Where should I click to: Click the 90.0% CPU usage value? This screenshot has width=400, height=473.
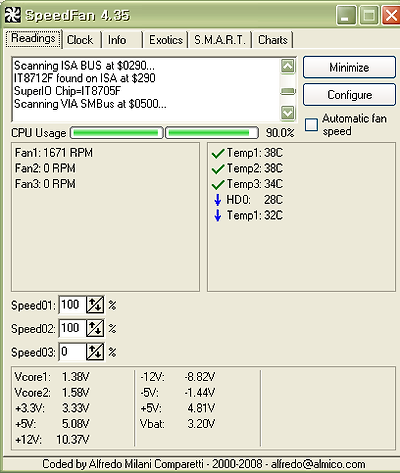(280, 133)
